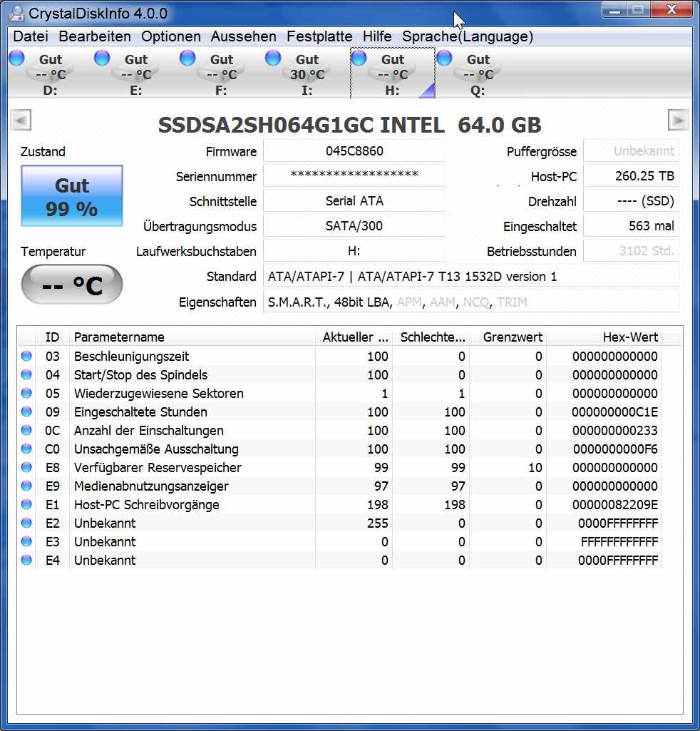
Task: Select drive Q: in the disk bar
Action: [478, 73]
